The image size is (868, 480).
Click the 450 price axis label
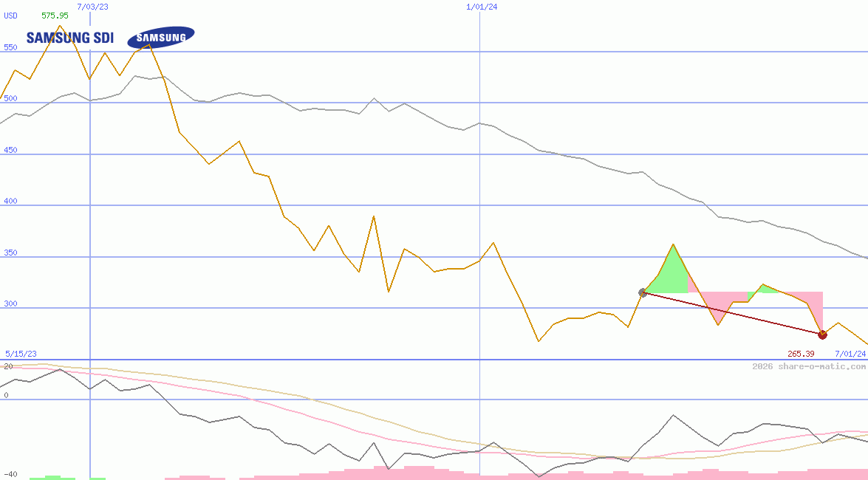10,149
